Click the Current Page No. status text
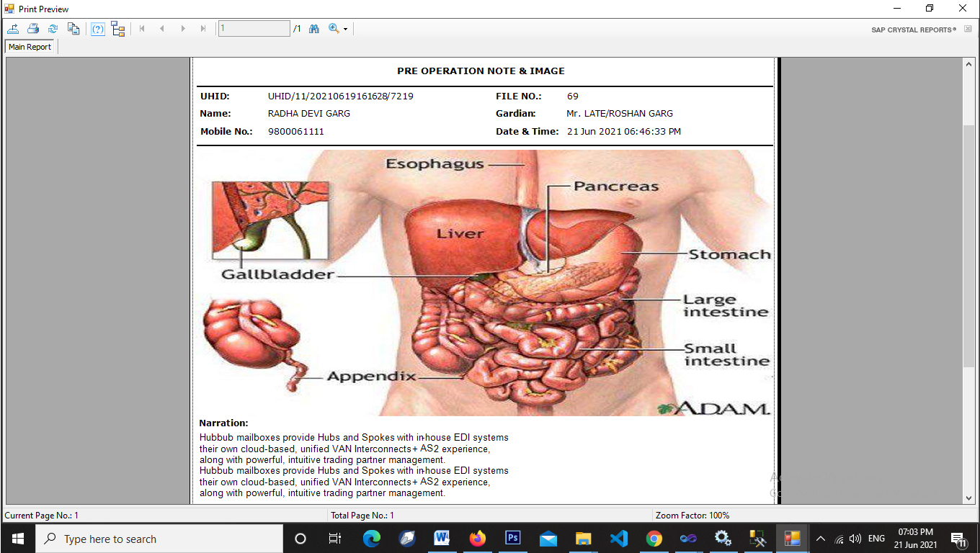The width and height of the screenshot is (980, 553). (x=42, y=516)
